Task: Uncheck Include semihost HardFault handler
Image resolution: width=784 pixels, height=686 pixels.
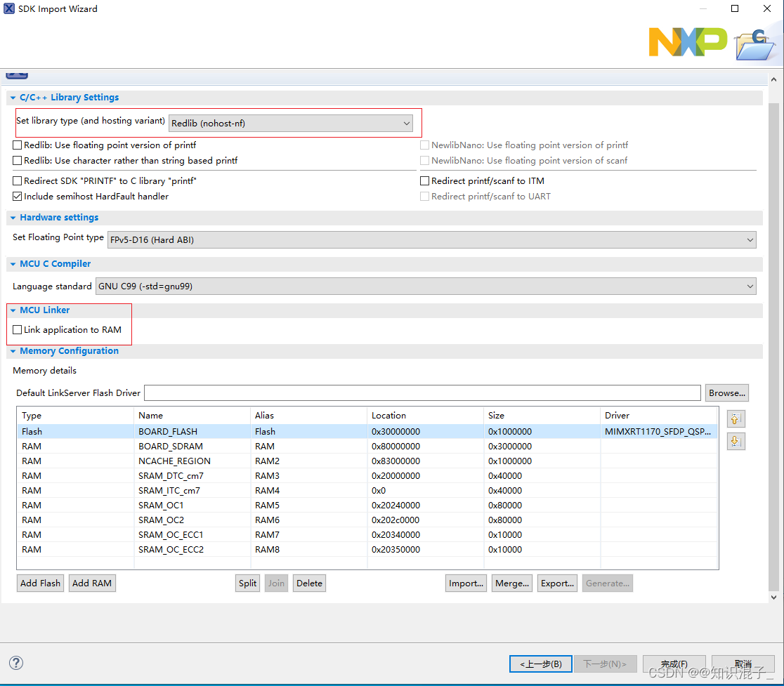Action: [x=18, y=197]
